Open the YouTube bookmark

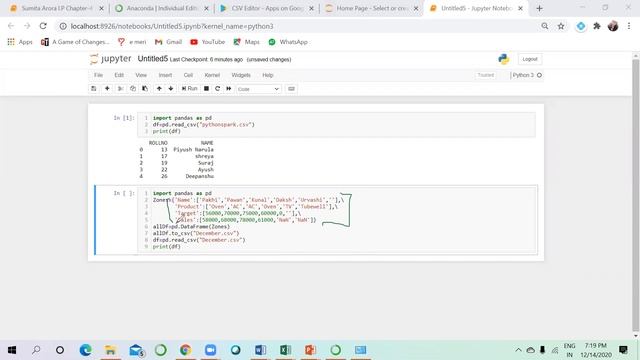pyautogui.click(x=207, y=42)
